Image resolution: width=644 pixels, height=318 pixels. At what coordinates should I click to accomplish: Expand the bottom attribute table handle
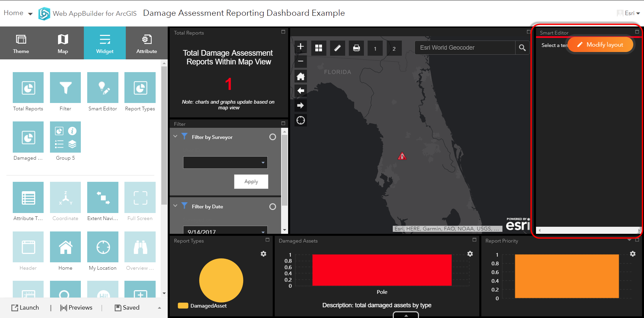[x=406, y=315]
